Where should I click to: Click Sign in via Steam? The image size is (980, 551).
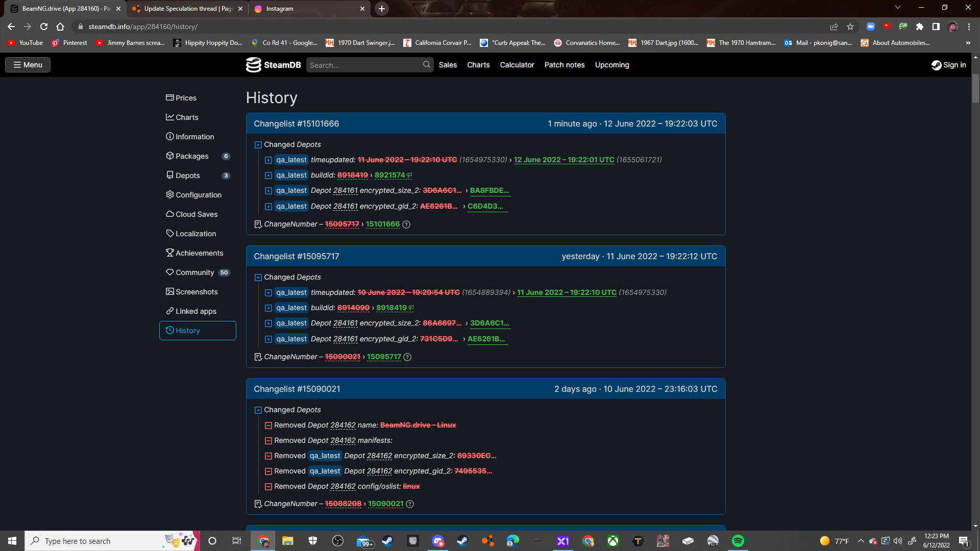click(949, 65)
